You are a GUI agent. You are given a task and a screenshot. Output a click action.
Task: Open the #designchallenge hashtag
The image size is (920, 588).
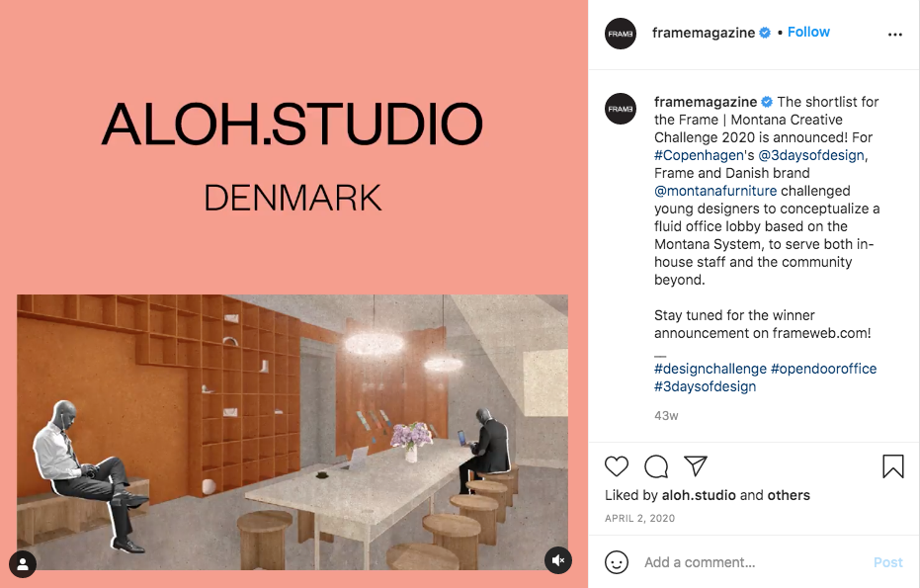point(710,369)
